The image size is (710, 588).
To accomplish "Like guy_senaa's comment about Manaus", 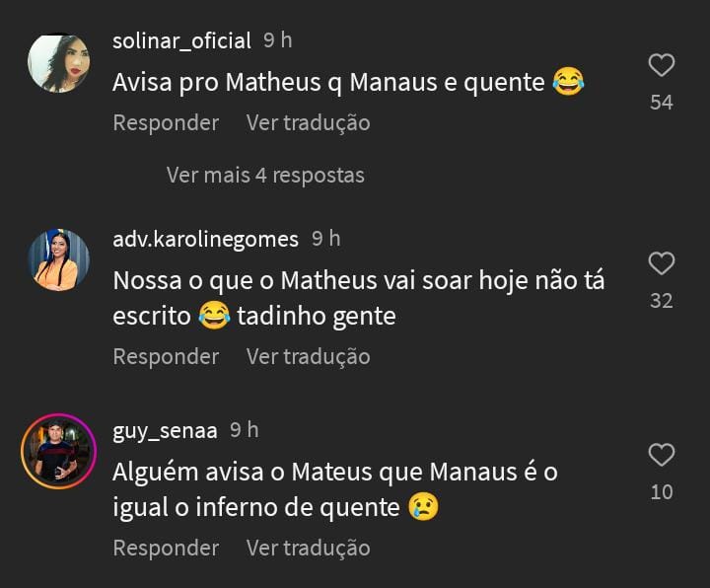I will [662, 455].
